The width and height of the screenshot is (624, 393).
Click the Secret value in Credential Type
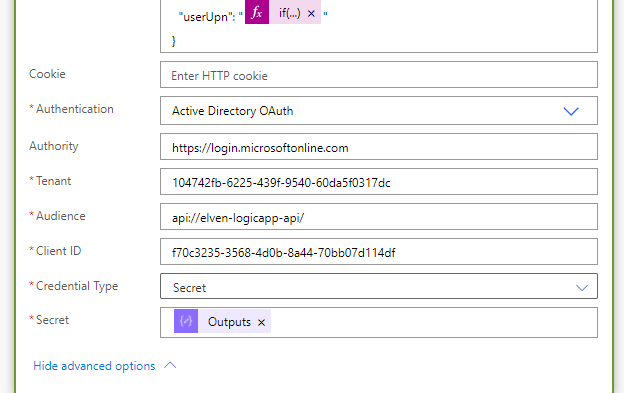[189, 288]
